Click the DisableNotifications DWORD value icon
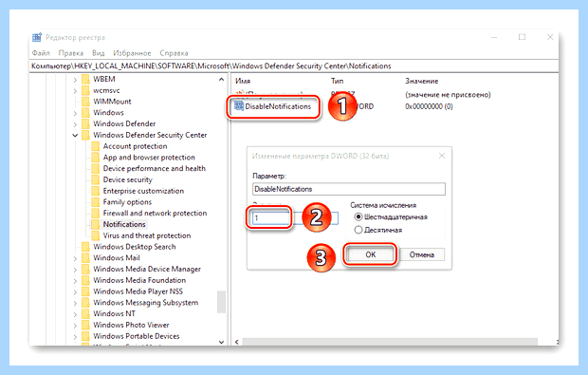This screenshot has width=588, height=375. (x=239, y=106)
